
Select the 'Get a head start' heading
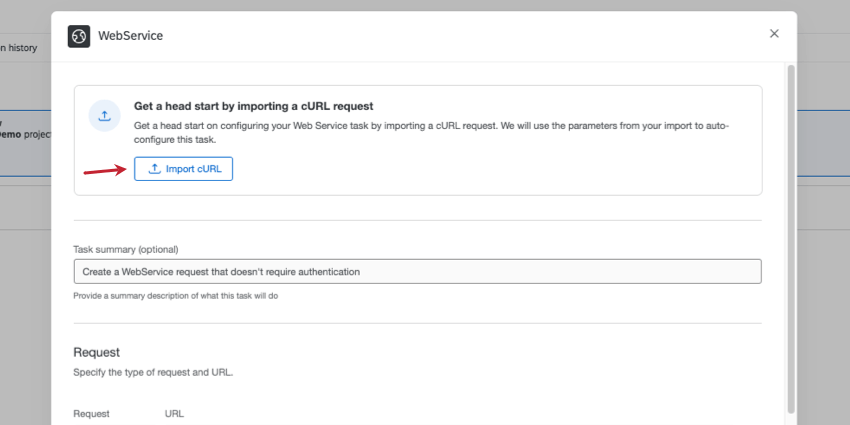(x=253, y=105)
